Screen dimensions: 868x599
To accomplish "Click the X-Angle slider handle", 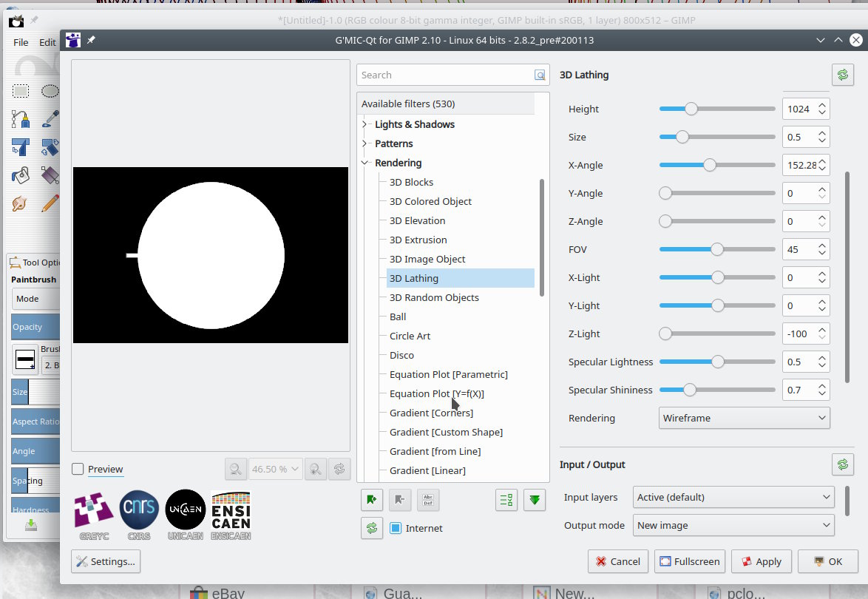I will pos(709,165).
